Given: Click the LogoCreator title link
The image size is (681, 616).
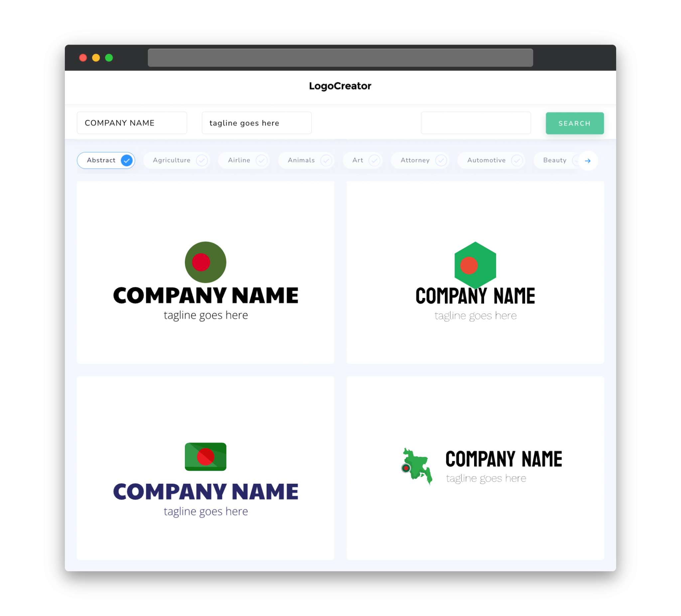Looking at the screenshot, I should (340, 86).
